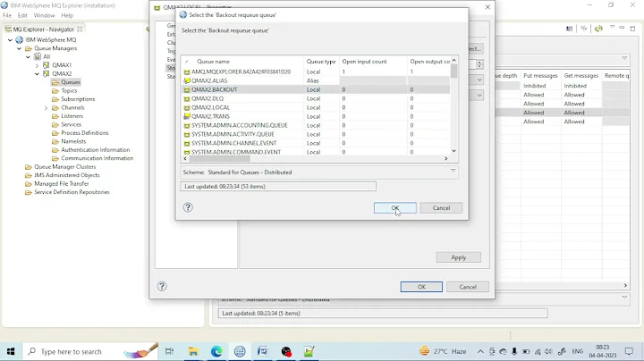Show hidden system tray icons
644x361 pixels.
[480, 351]
